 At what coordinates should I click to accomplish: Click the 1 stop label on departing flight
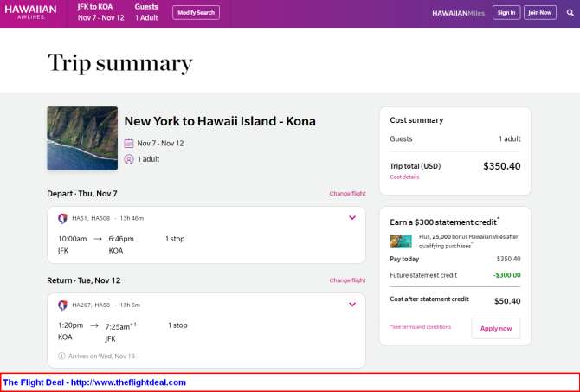click(175, 239)
